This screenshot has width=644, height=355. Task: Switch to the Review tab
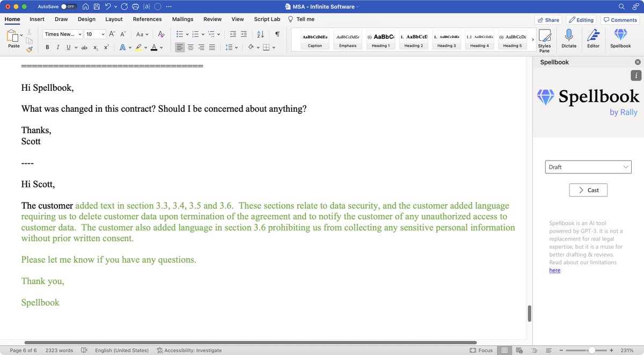213,19
